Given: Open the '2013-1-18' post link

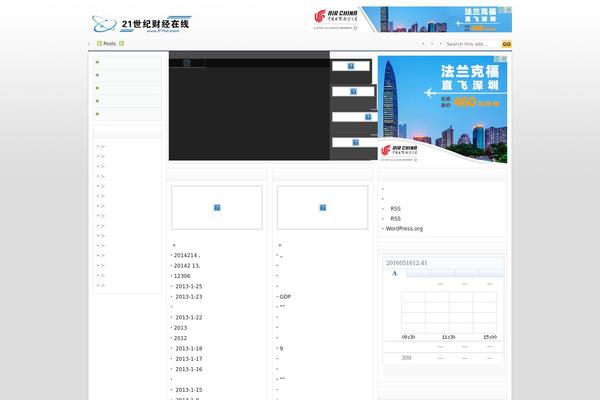Looking at the screenshot, I should [x=189, y=348].
